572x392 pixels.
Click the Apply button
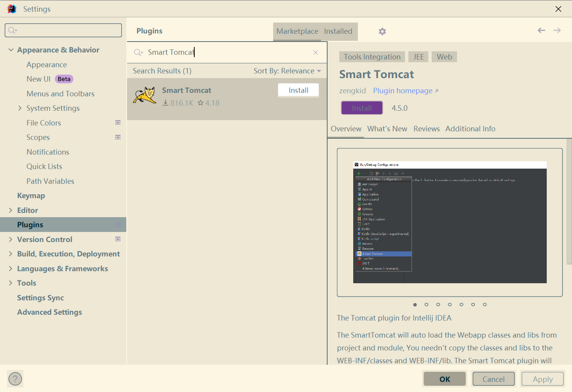tap(542, 379)
